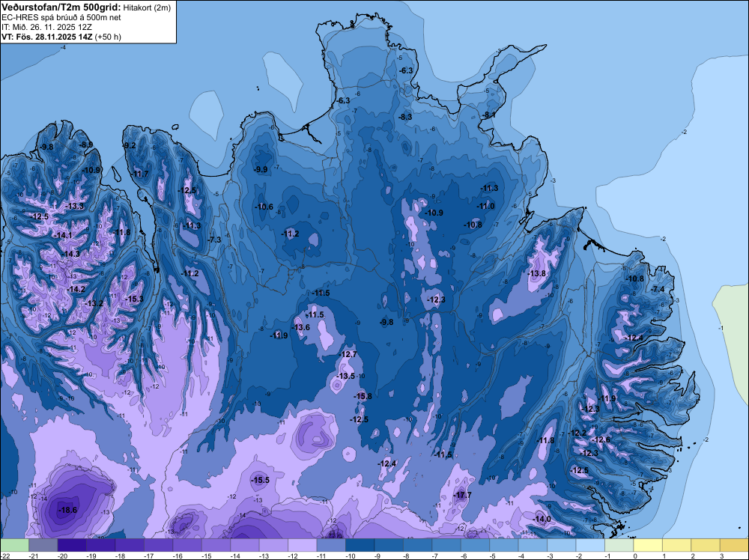
Task: Click the -13.5 temperature label
Action: [x=346, y=376]
